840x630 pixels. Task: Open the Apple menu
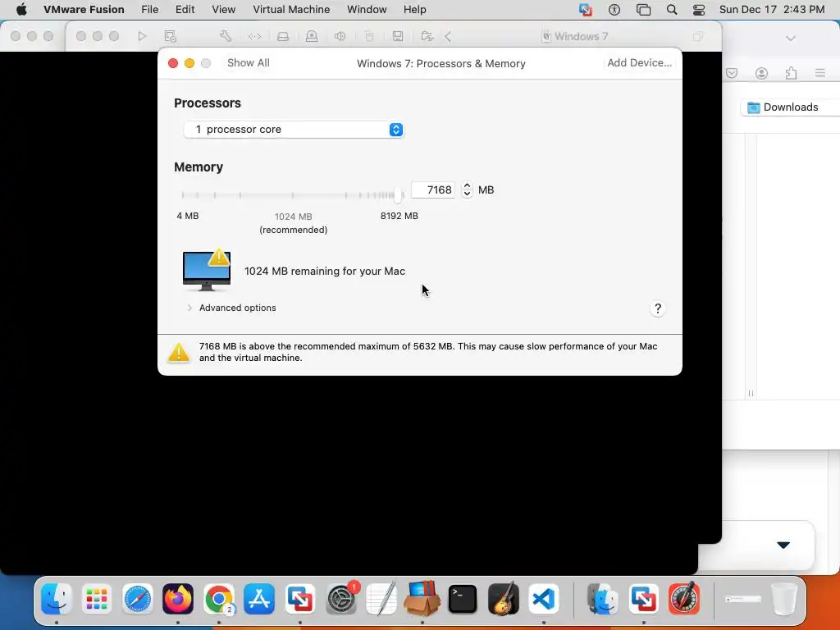pyautogui.click(x=21, y=10)
